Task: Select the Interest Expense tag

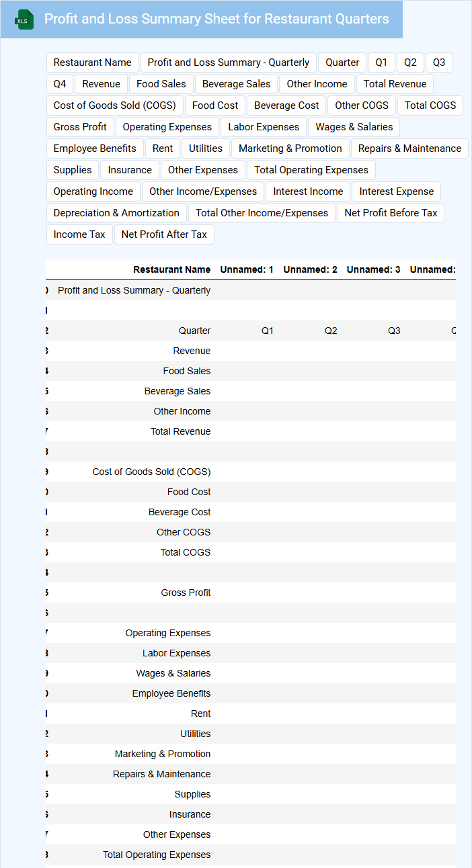Action: tap(396, 191)
